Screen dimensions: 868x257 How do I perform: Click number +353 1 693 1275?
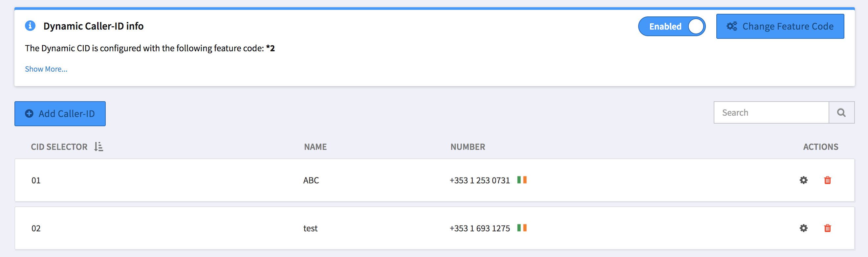click(480, 228)
